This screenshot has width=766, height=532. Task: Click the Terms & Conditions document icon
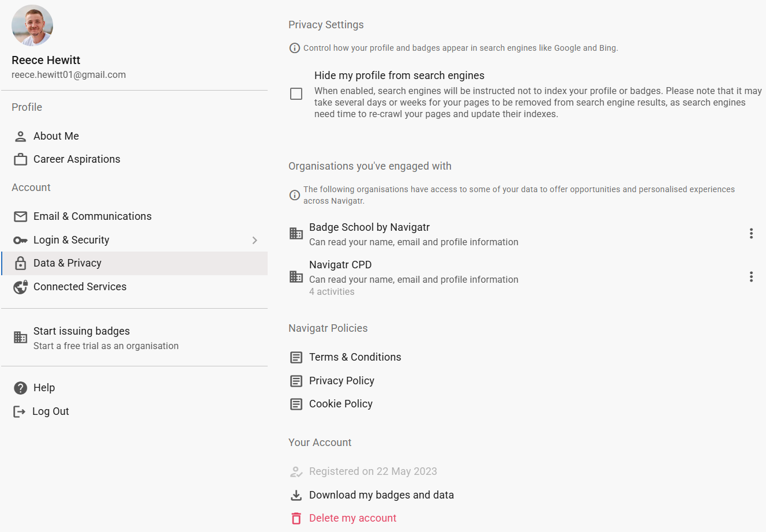[x=296, y=357]
